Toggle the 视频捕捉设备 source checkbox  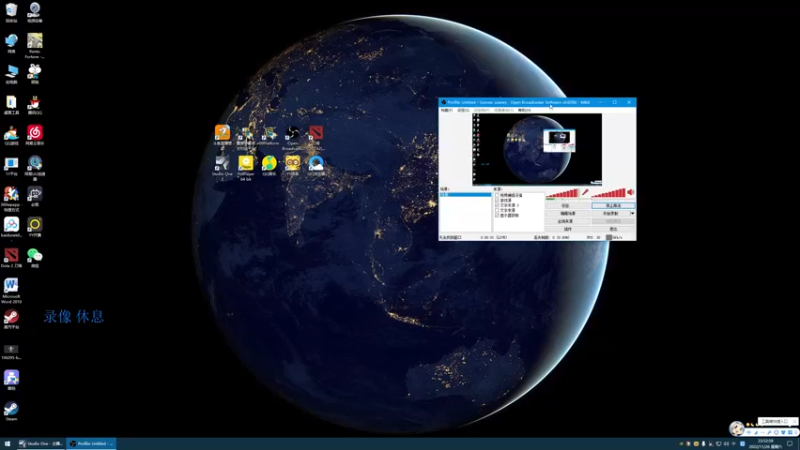497,195
